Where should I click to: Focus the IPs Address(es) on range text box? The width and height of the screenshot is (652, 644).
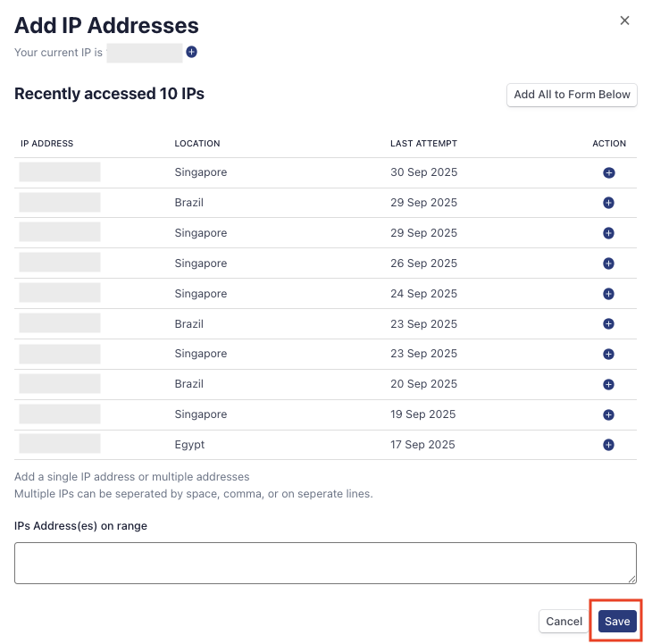(x=325, y=563)
